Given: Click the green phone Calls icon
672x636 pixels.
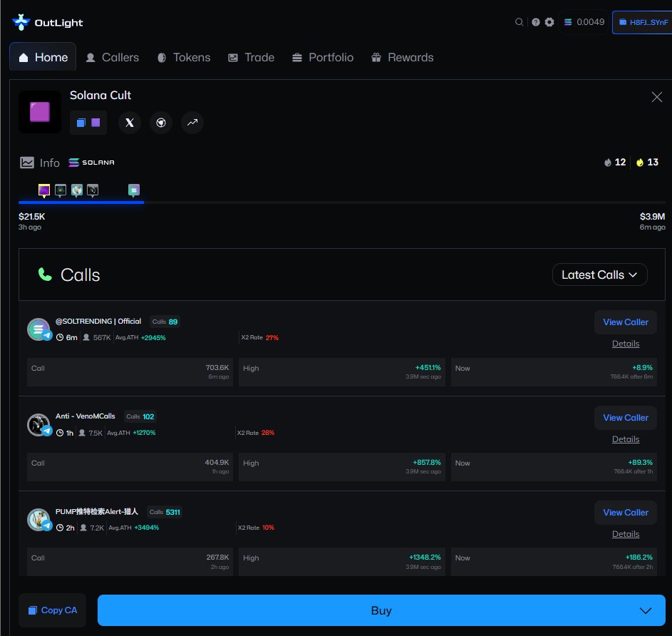Looking at the screenshot, I should coord(45,275).
